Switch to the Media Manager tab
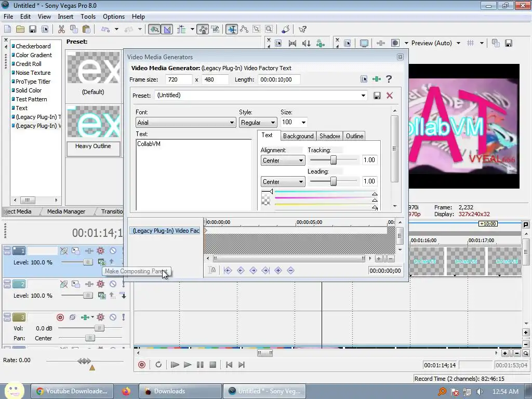Screen dimensions: 532x399 (66, 211)
